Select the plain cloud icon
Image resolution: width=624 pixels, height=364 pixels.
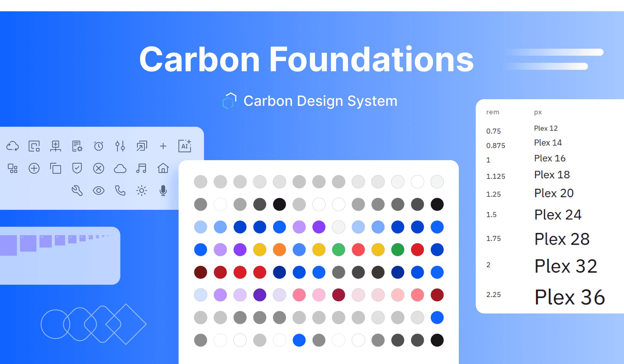point(120,169)
